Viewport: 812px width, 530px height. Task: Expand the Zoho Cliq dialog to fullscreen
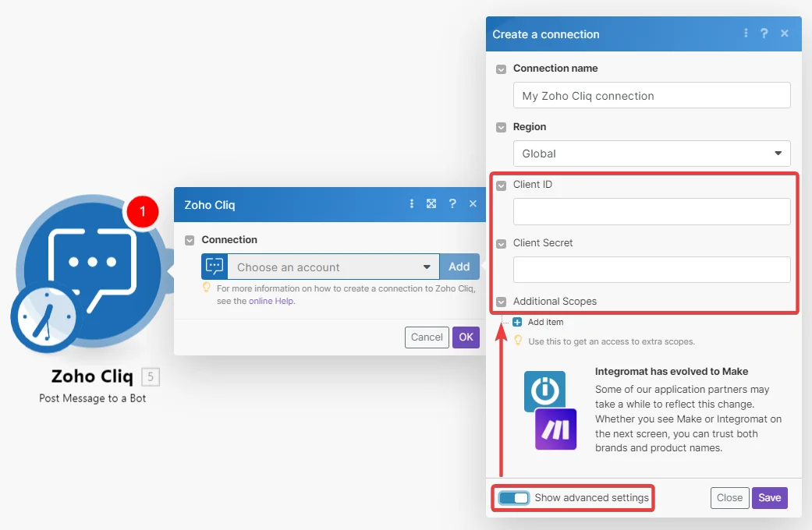pyautogui.click(x=431, y=204)
